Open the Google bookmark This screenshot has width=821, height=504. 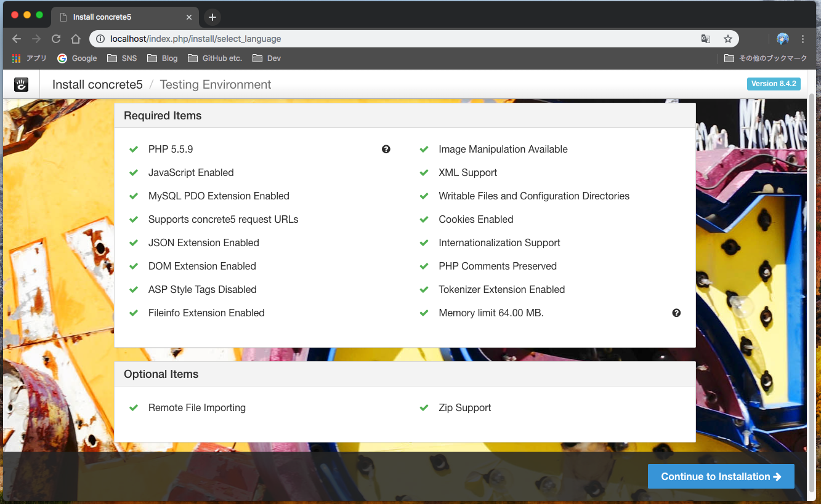tap(78, 58)
